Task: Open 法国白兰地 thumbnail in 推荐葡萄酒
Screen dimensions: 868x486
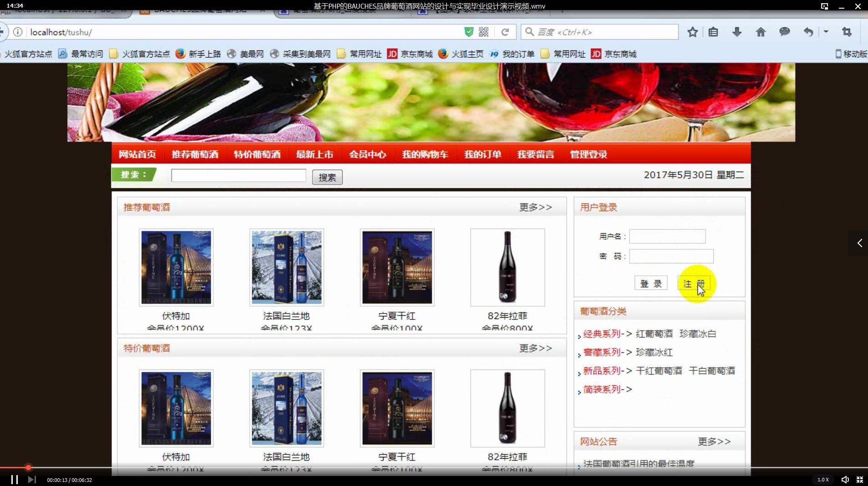Action: pyautogui.click(x=287, y=267)
